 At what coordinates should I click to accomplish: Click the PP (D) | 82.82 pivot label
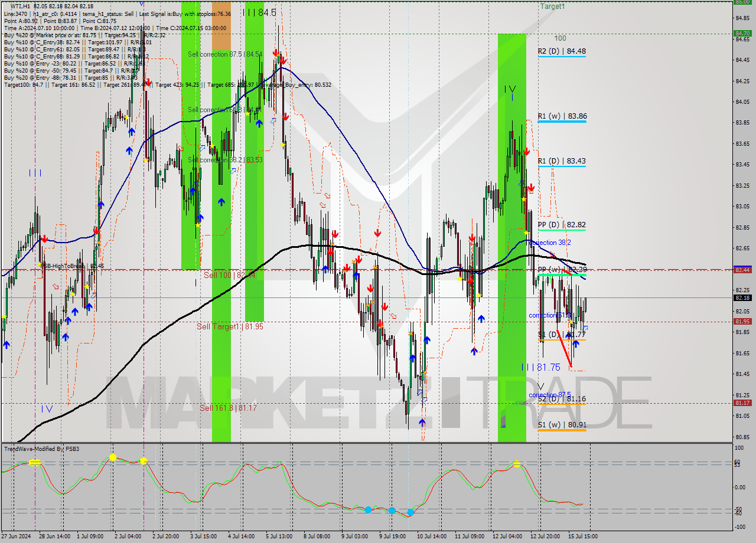[x=562, y=225]
